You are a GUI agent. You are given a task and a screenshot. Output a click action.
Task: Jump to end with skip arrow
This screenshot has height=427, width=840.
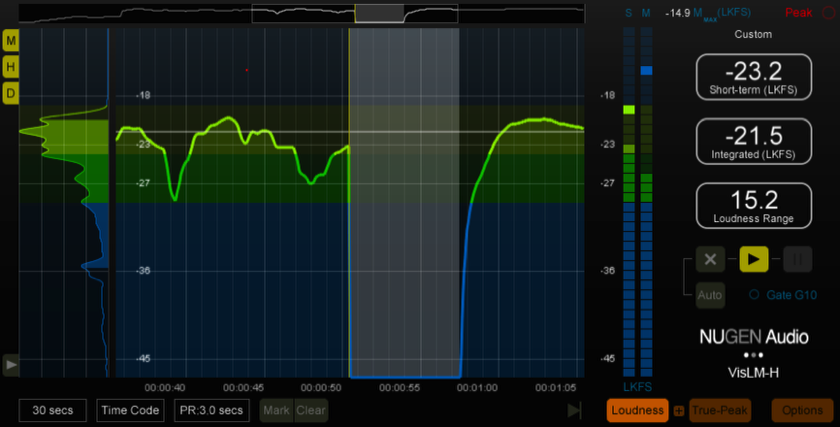[x=574, y=410]
